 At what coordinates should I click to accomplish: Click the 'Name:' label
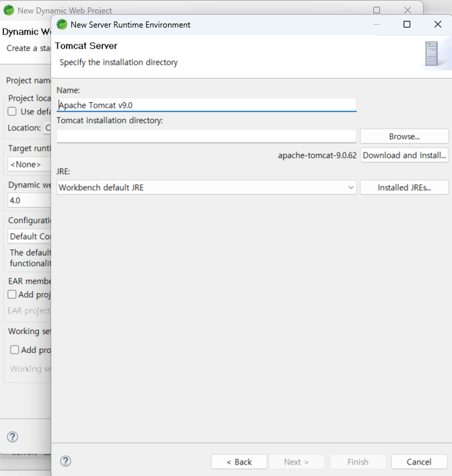click(x=68, y=90)
